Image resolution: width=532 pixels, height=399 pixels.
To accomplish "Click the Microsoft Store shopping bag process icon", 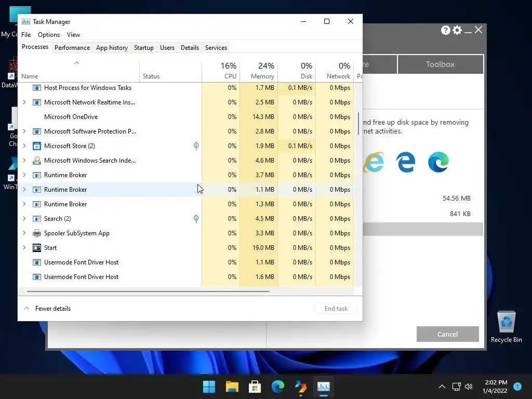I will coord(37,146).
